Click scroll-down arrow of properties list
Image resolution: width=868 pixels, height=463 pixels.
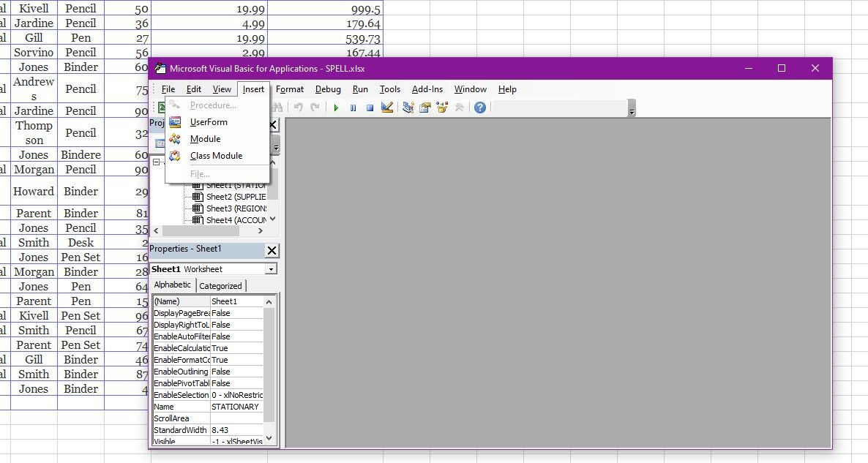click(269, 438)
